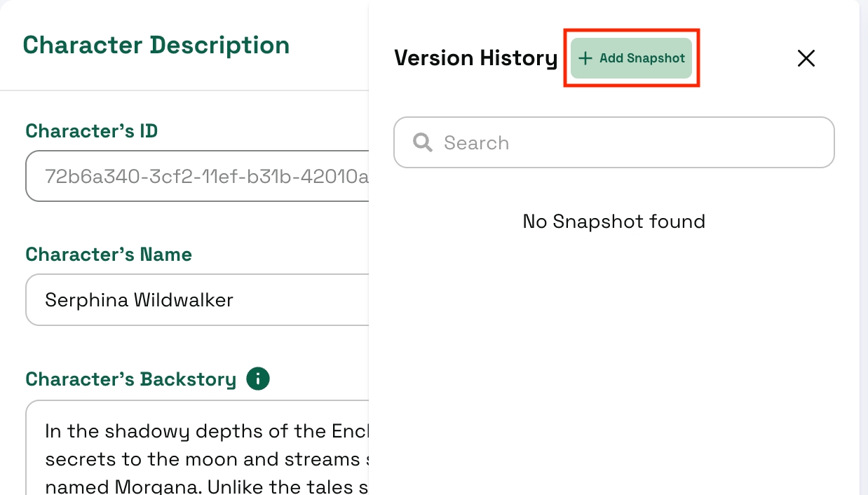This screenshot has width=868, height=495.
Task: Click the Version History title
Action: 475,58
